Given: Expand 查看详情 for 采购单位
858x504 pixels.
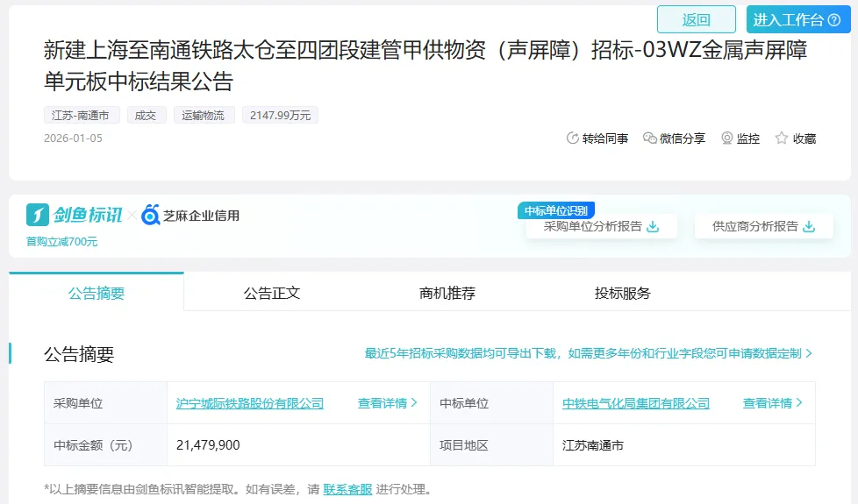Looking at the screenshot, I should click(x=387, y=403).
